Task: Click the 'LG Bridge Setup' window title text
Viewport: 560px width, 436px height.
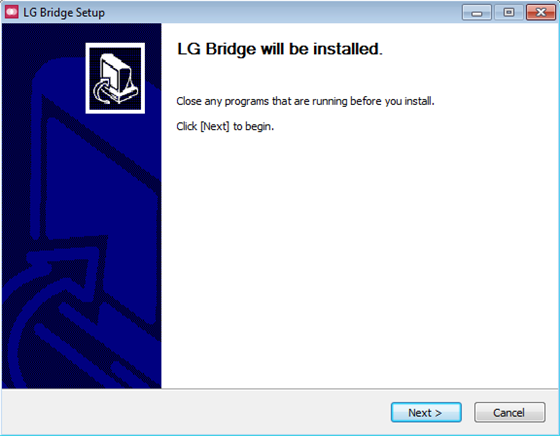Action: (64, 12)
